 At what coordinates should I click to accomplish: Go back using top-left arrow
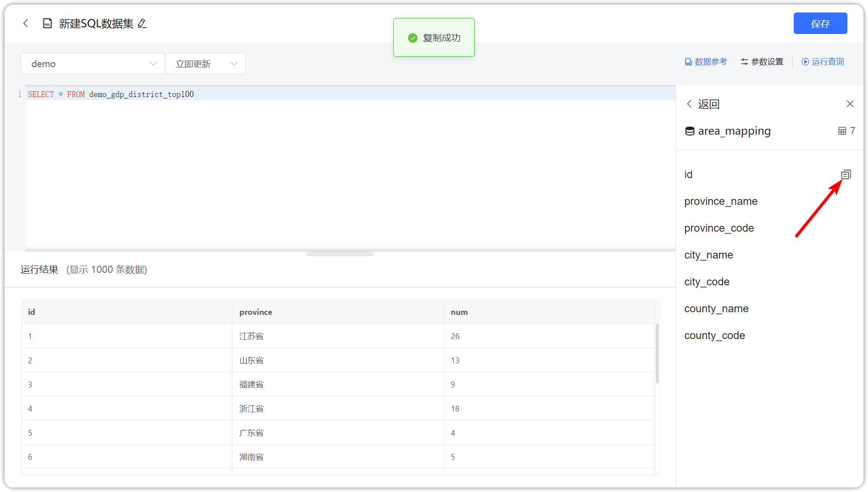click(x=26, y=23)
